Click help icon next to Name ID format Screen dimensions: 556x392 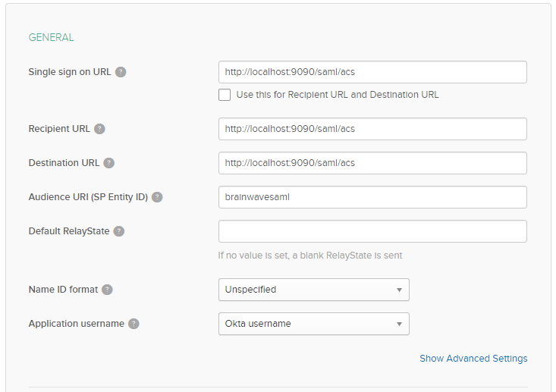tap(107, 290)
